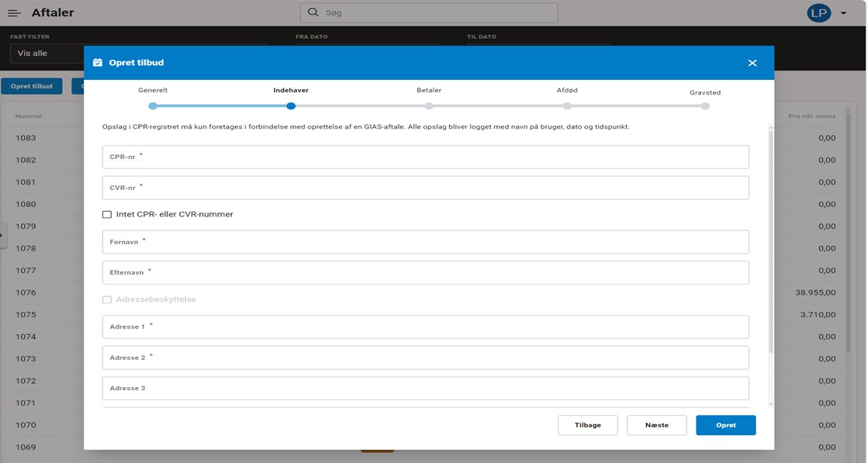Click into the Adresse 3 field
The image size is (868, 463).
pyautogui.click(x=425, y=389)
